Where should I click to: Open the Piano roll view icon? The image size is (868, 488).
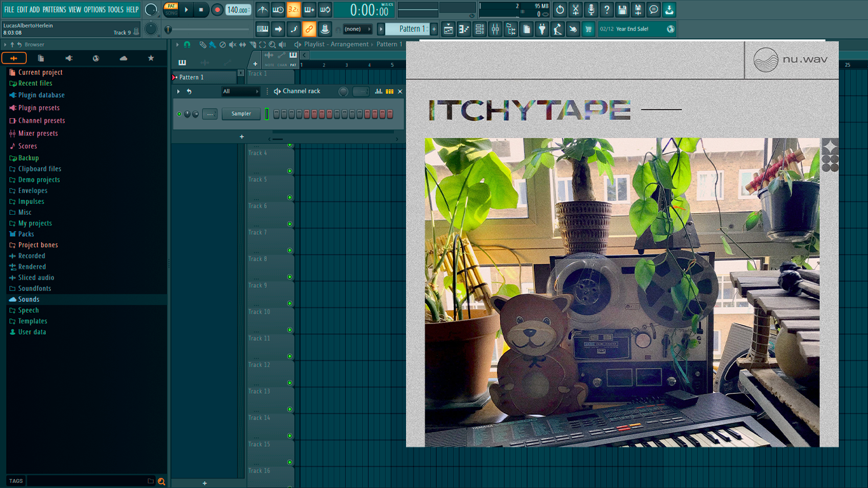[x=464, y=29]
